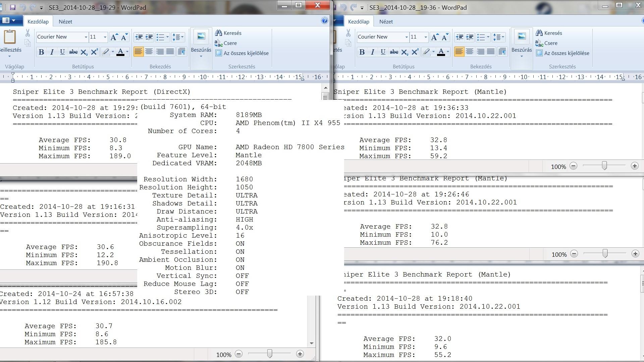Center text in left window
Screen dimensions: 644x362
pos(149,52)
